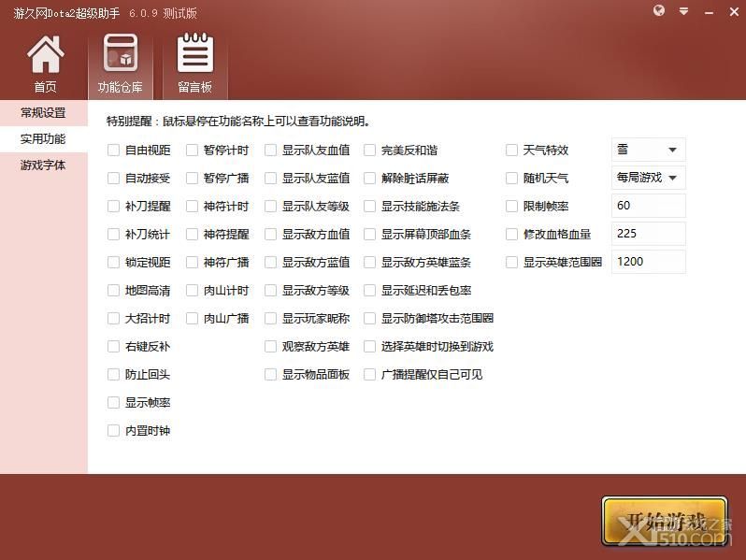
Task: Click the globe icon in title bar
Action: 659,11
